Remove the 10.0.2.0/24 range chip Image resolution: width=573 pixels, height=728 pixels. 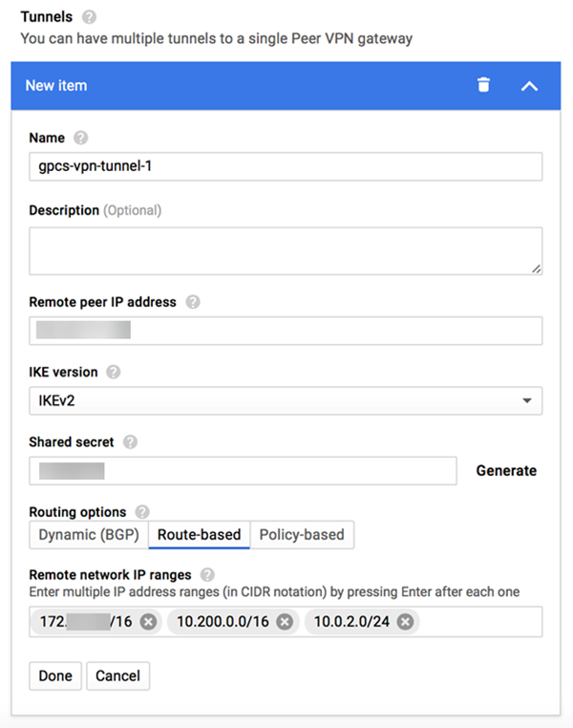[x=405, y=622]
